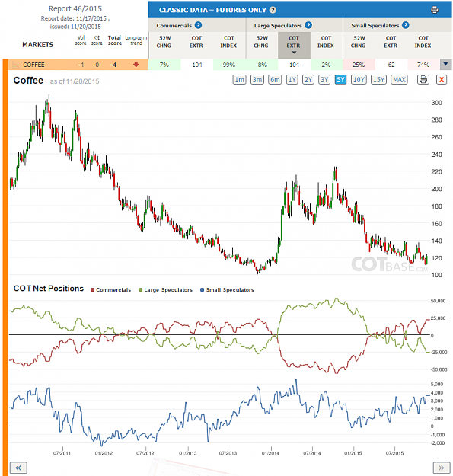Click the Report 46/2015 title

[75, 9]
